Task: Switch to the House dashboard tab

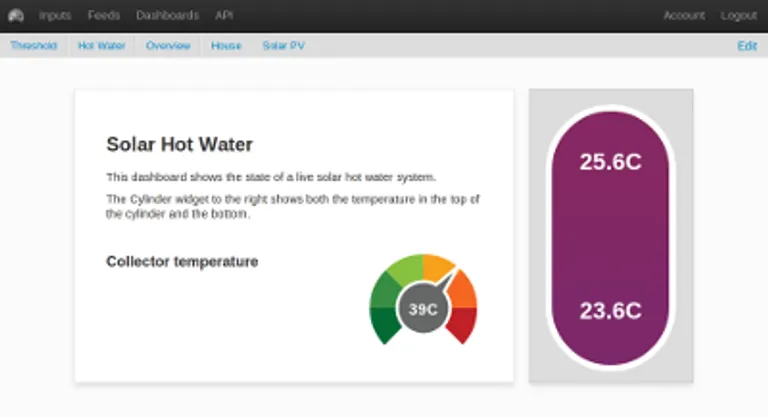Action: coord(226,46)
